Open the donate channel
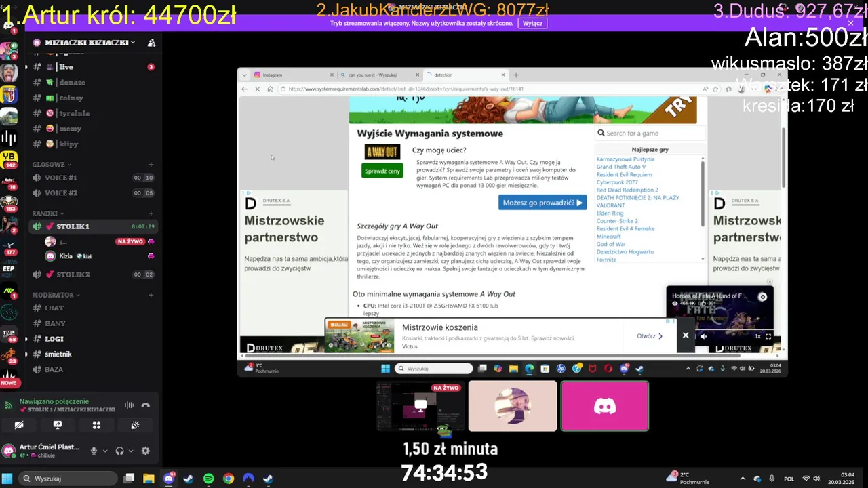This screenshot has width=868, height=488. [94, 83]
